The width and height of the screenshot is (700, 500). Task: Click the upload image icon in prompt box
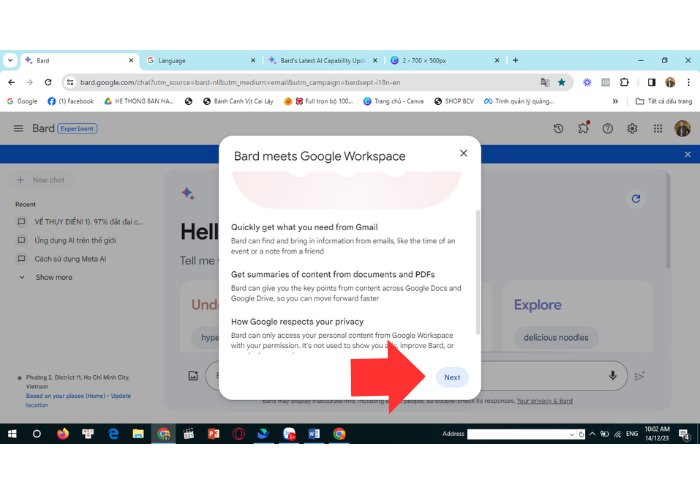pyautogui.click(x=193, y=376)
